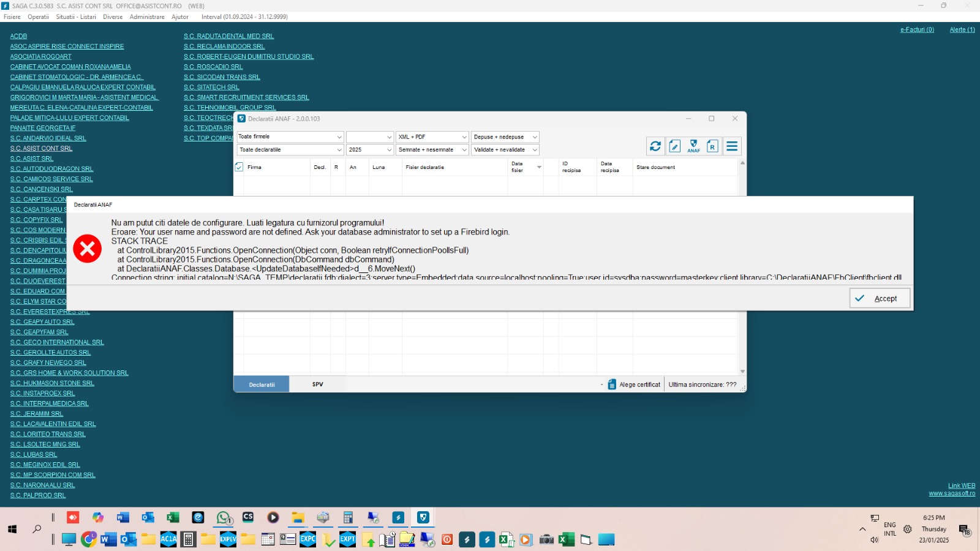This screenshot has height=551, width=980.
Task: Open the Fisiere menu
Action: [x=12, y=17]
